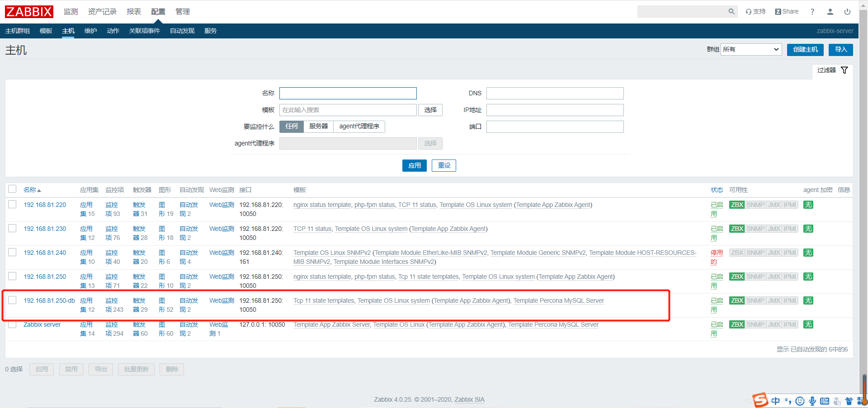Focus the 模板 search input field
The image size is (868, 408).
[x=348, y=110]
